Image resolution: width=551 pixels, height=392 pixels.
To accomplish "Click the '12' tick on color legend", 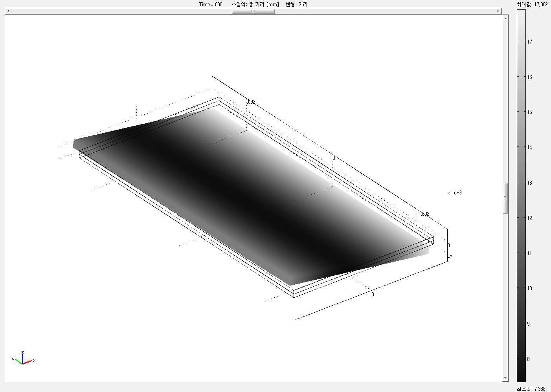I will click(530, 218).
